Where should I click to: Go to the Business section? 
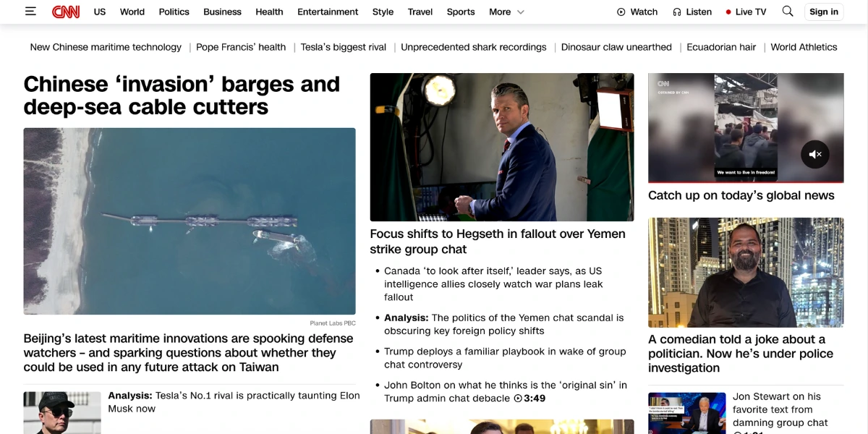pyautogui.click(x=222, y=12)
